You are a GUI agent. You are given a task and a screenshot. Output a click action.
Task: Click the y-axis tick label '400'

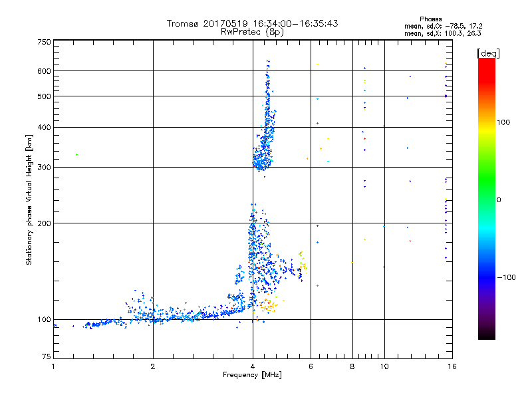tap(44, 127)
